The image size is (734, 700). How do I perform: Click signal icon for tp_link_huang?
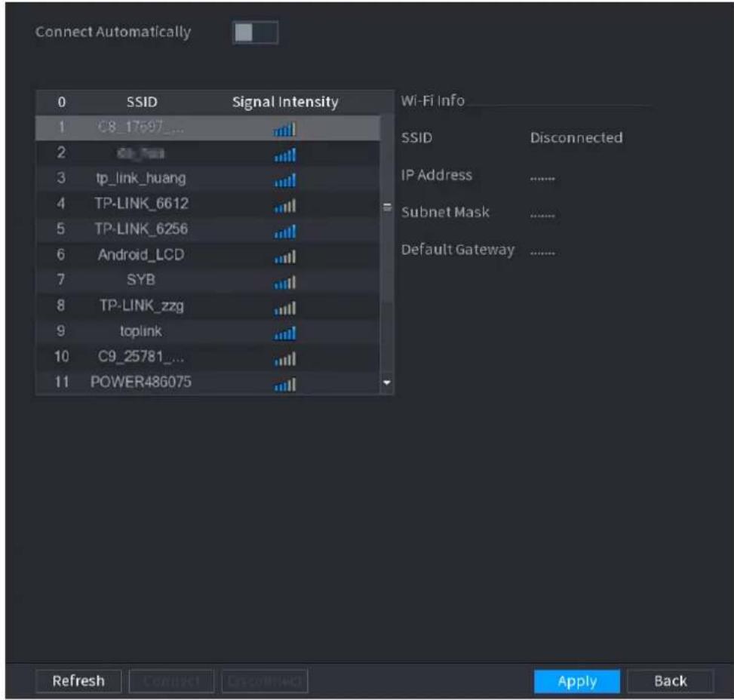(x=285, y=180)
